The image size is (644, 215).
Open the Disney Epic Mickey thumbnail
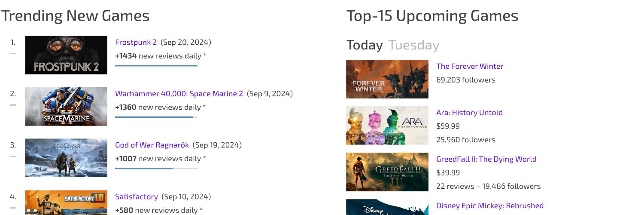click(387, 207)
